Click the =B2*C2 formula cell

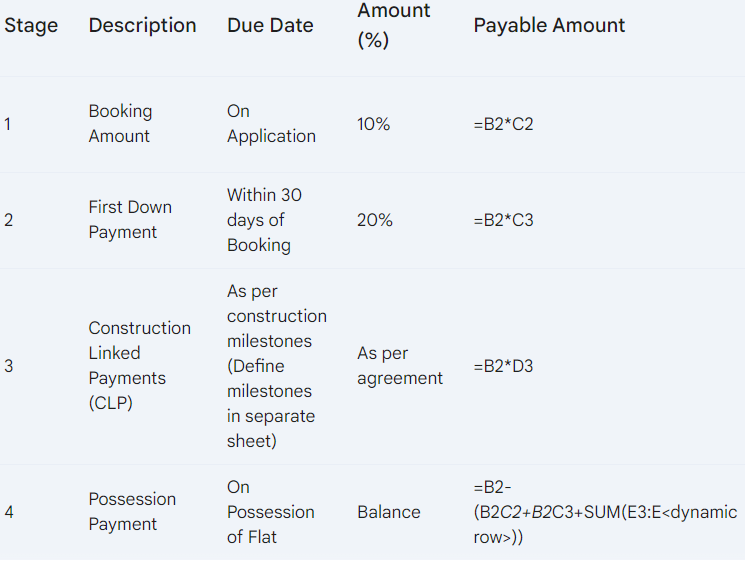(503, 124)
